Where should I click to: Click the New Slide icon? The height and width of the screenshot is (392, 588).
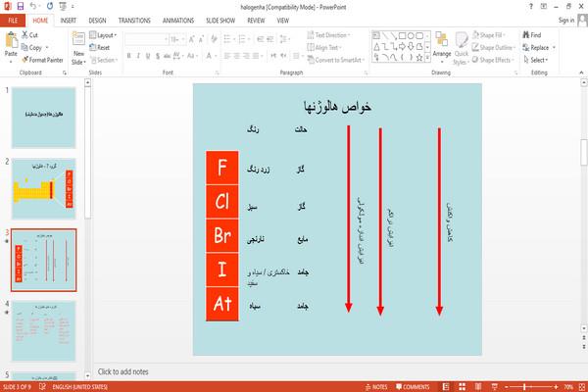78,39
